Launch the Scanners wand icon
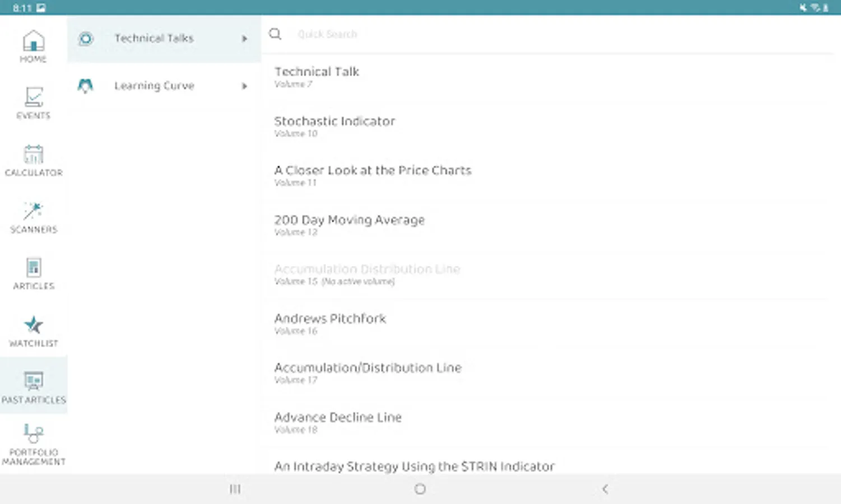The width and height of the screenshot is (841, 504). coord(33,212)
